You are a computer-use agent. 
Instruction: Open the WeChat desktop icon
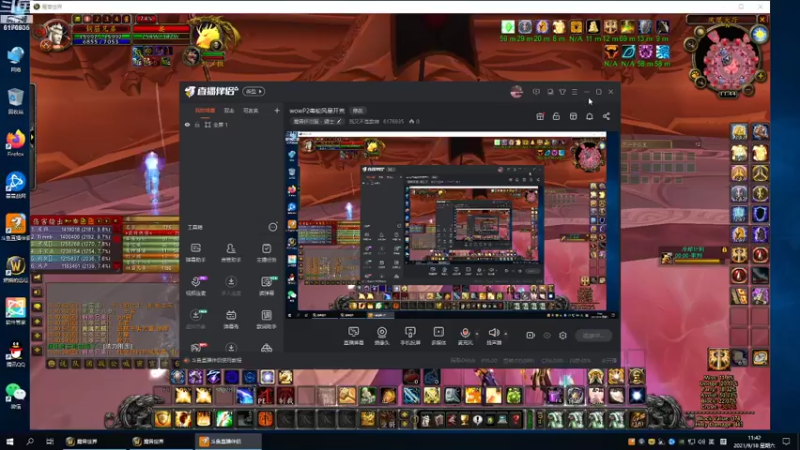tap(16, 395)
